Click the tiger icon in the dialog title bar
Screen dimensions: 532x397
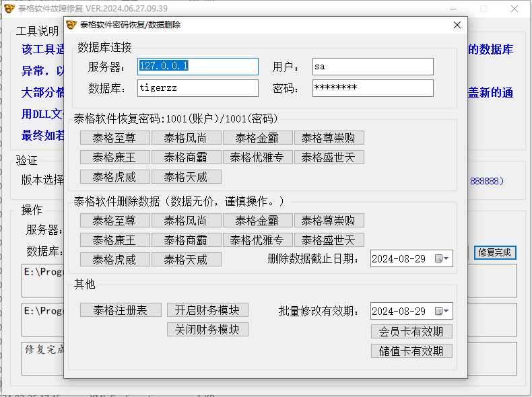71,25
